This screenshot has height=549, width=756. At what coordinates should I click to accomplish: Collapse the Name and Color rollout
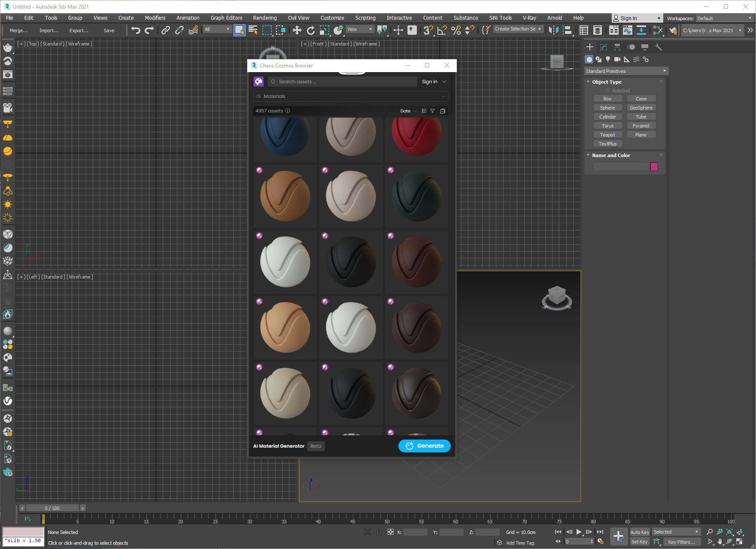pos(611,155)
